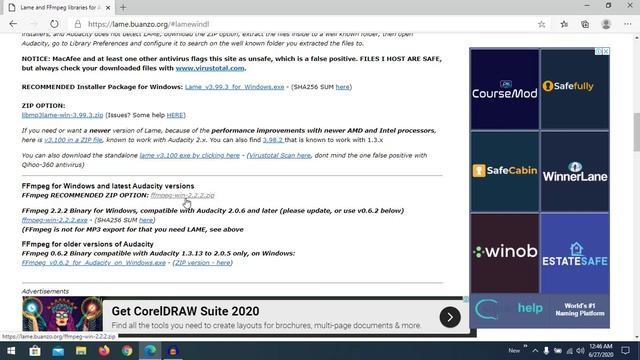Open the WinnerLane ad tile

click(x=575, y=171)
